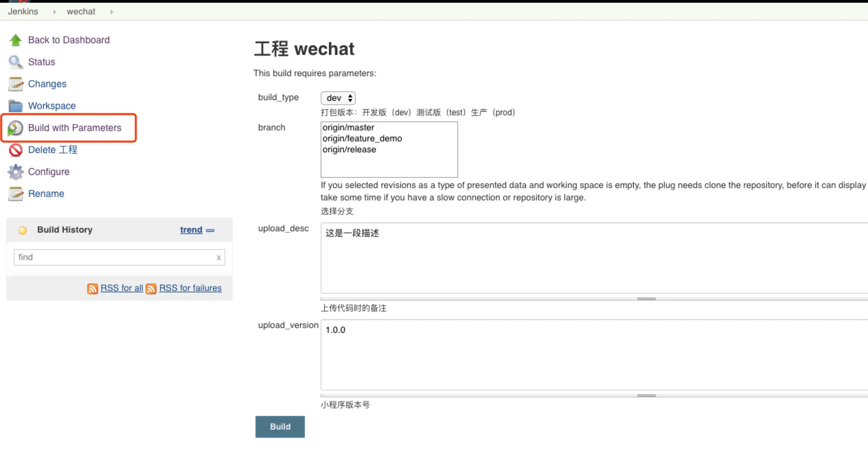Click the Configure gear icon
The width and height of the screenshot is (868, 455).
[x=15, y=172]
